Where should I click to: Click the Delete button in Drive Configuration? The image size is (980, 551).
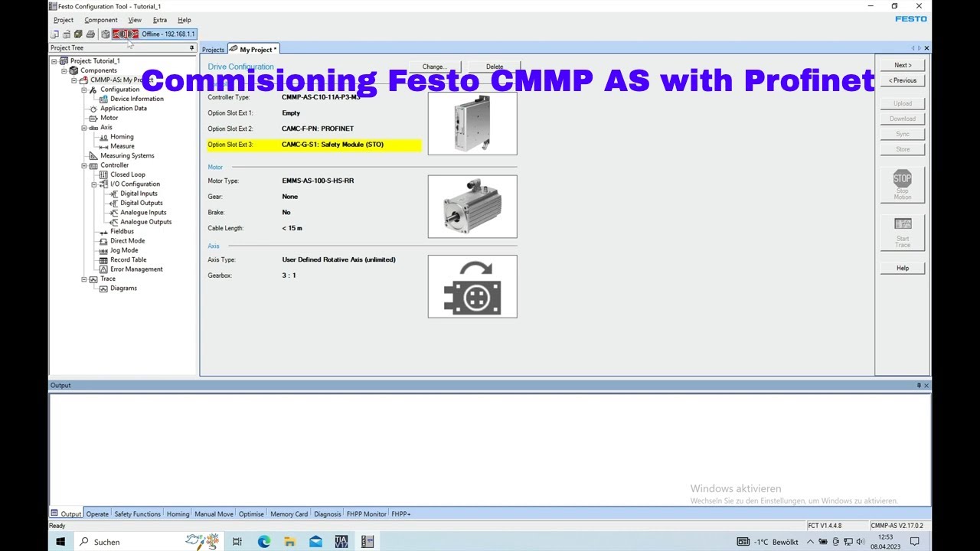click(495, 67)
